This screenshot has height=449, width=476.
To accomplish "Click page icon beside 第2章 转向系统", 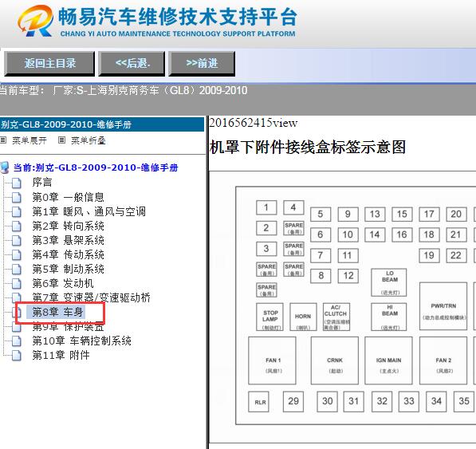I will 17,226.
